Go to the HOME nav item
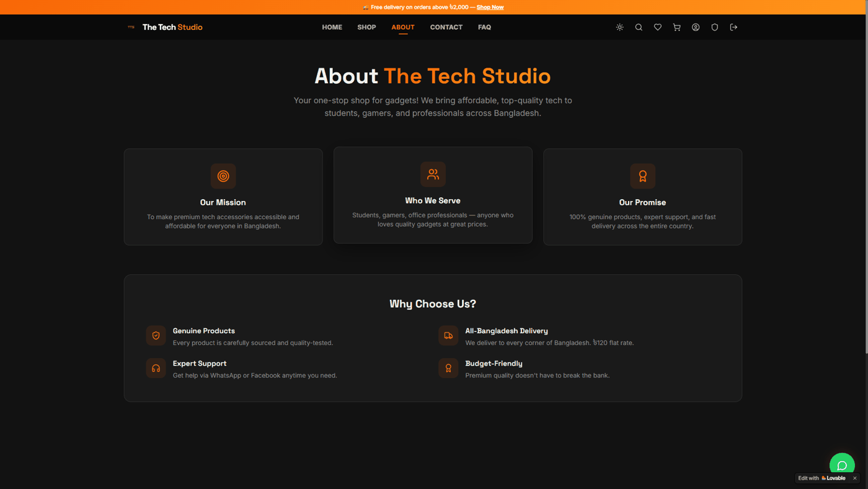This screenshot has height=489, width=868. [332, 27]
